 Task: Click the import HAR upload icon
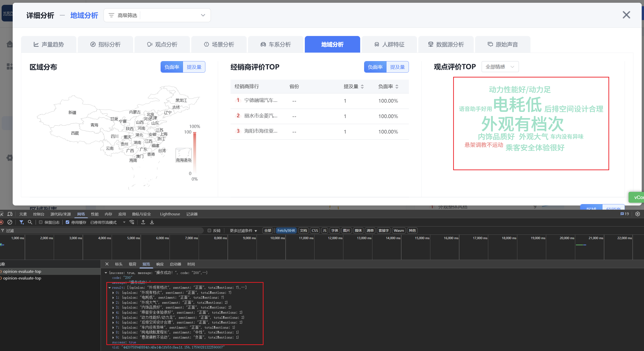point(143,222)
